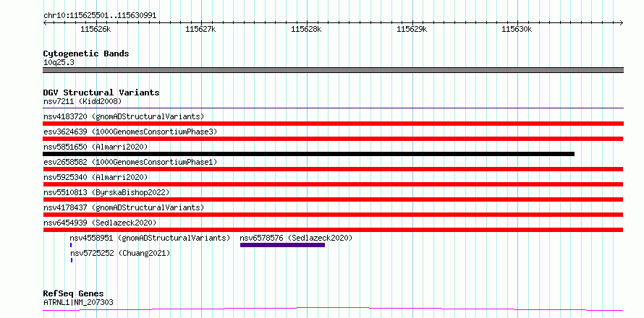The width and height of the screenshot is (644, 318).
Task: Click the nsv6578576 (Sedlazeck2020) label
Action: pos(296,238)
